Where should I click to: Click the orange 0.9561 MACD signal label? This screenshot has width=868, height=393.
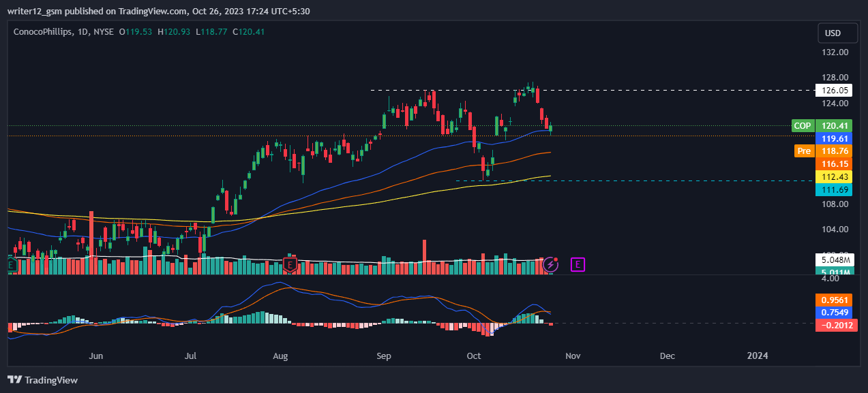(833, 300)
